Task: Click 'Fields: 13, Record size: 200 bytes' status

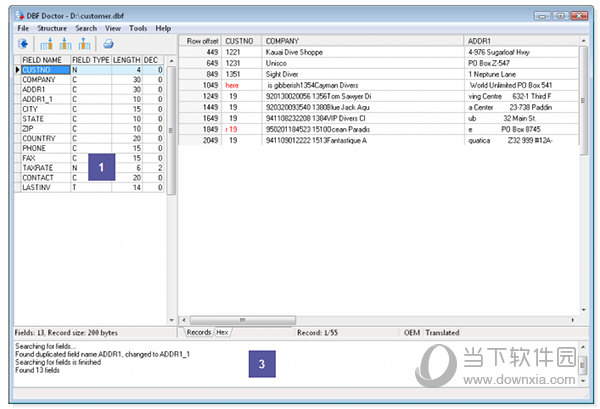Action: (66, 332)
